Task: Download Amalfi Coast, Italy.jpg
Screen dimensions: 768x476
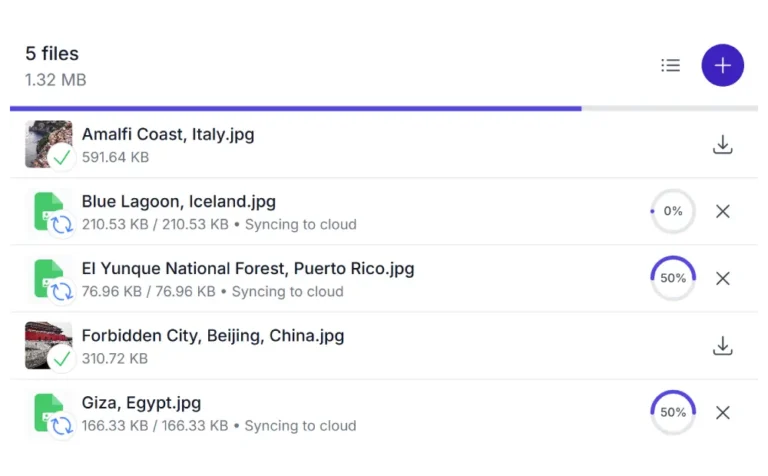Action: coord(722,144)
